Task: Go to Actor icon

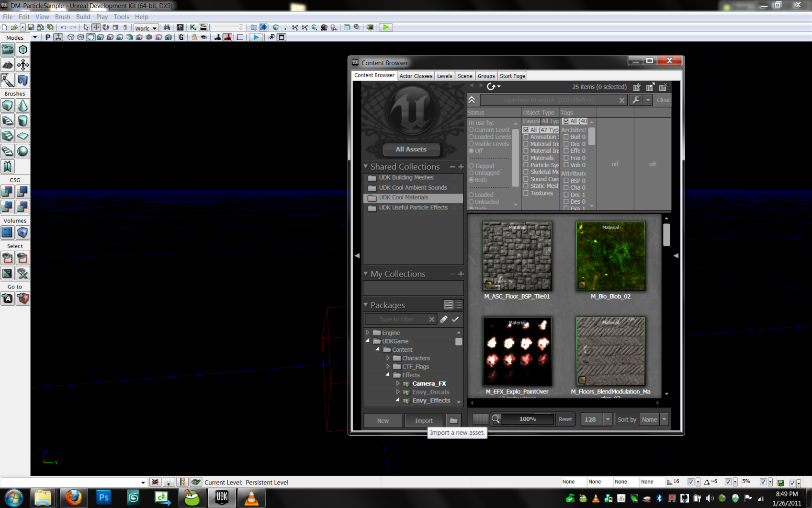Action: pos(8,299)
